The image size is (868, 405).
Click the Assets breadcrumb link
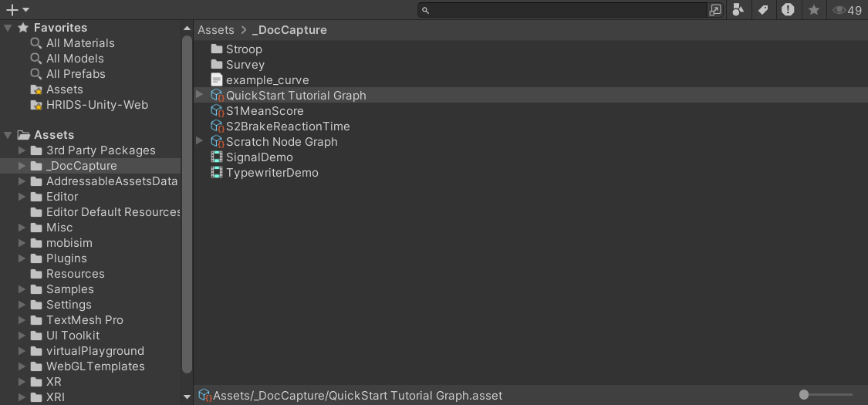216,30
